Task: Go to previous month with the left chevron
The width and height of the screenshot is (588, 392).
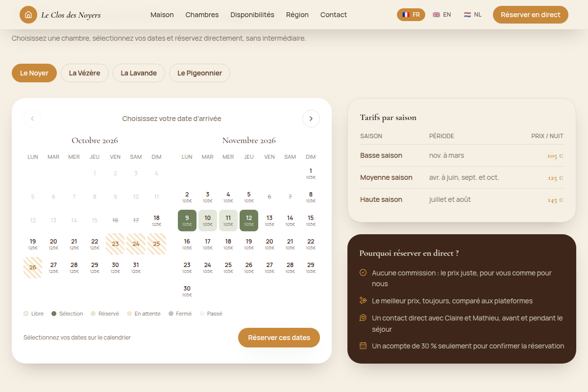Action: click(32, 119)
